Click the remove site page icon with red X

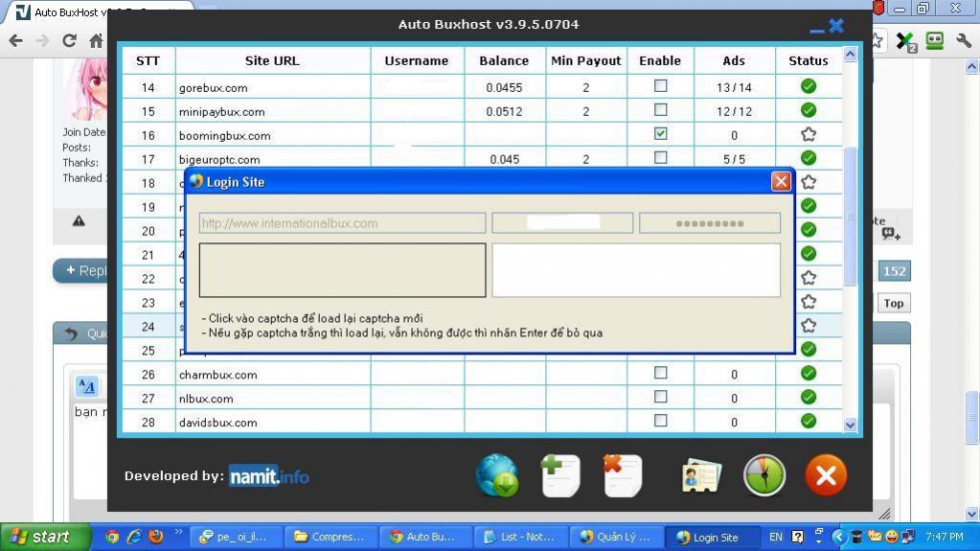[623, 476]
